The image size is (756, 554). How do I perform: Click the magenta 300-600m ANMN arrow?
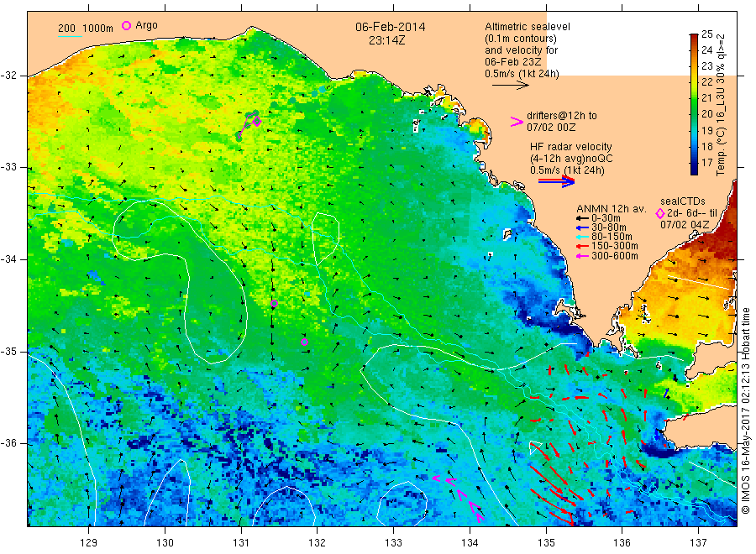click(x=582, y=256)
